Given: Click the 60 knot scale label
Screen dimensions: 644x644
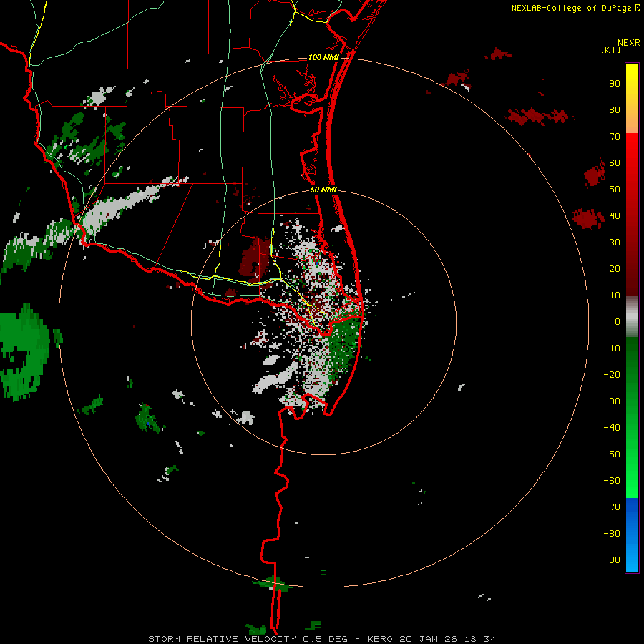Looking at the screenshot, I should click(x=615, y=163).
